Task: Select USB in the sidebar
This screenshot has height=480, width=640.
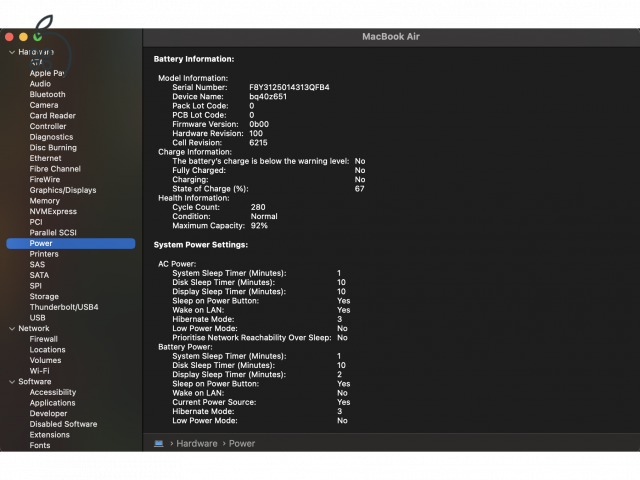Action: pyautogui.click(x=38, y=318)
